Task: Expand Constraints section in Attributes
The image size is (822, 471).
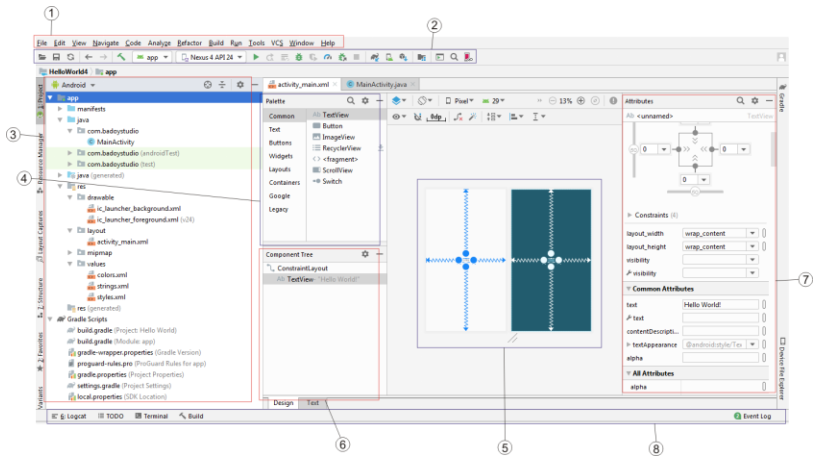Action: coord(630,215)
